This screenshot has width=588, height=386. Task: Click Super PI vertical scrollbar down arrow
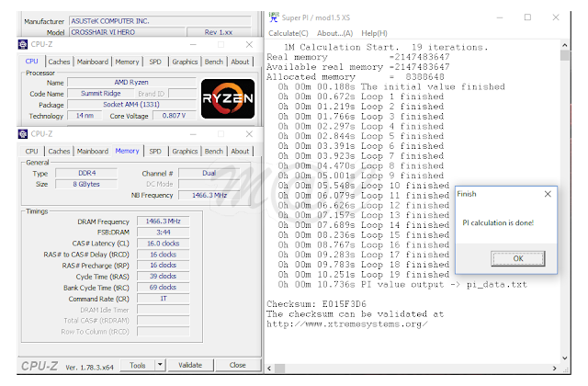pos(565,358)
